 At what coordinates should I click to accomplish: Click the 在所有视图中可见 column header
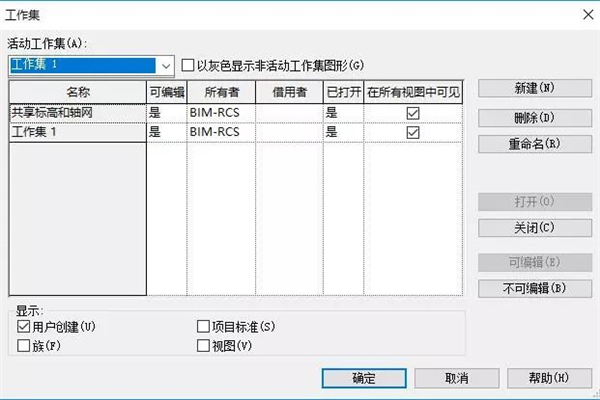pos(412,92)
